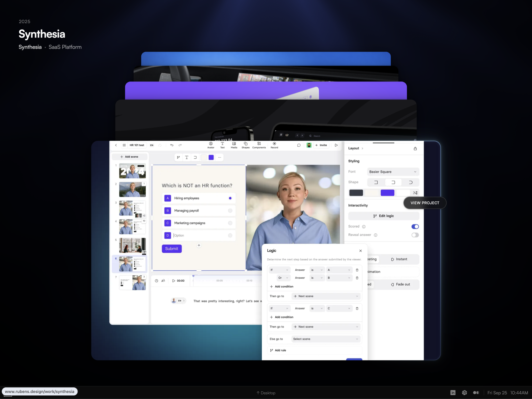Go back with top-left chevron
Image resolution: width=532 pixels, height=399 pixels.
(x=116, y=145)
